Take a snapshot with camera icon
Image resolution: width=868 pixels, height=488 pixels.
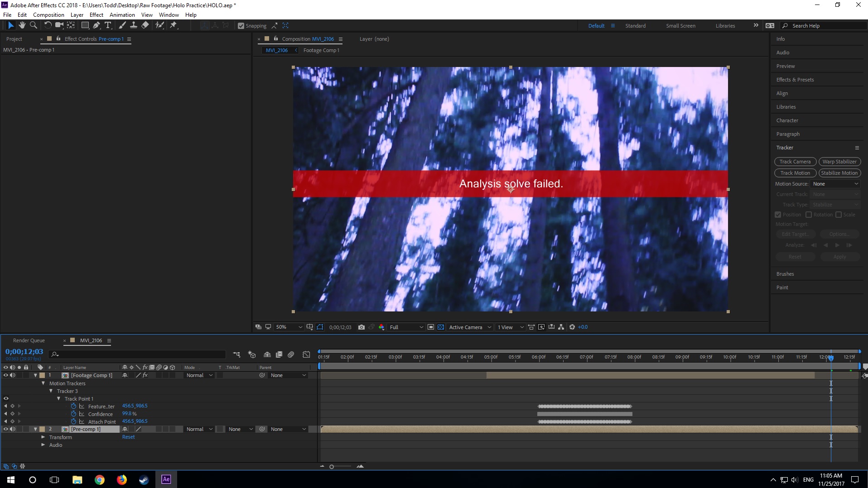[x=361, y=327]
